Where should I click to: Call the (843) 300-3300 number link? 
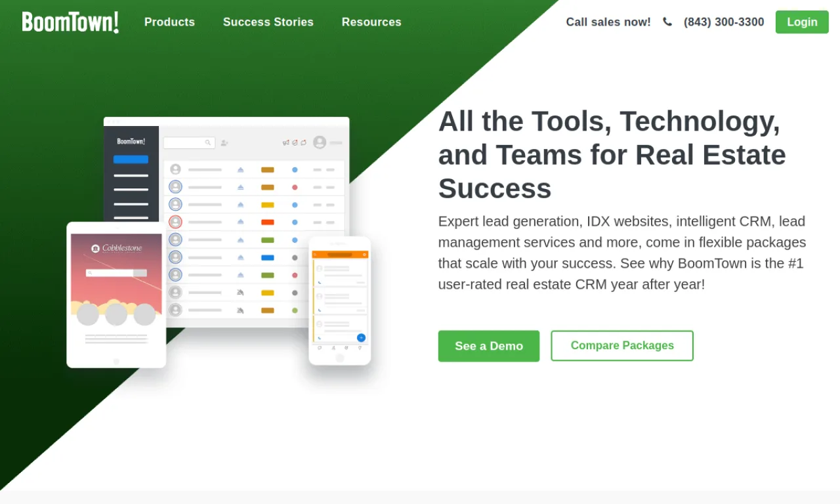pos(724,22)
